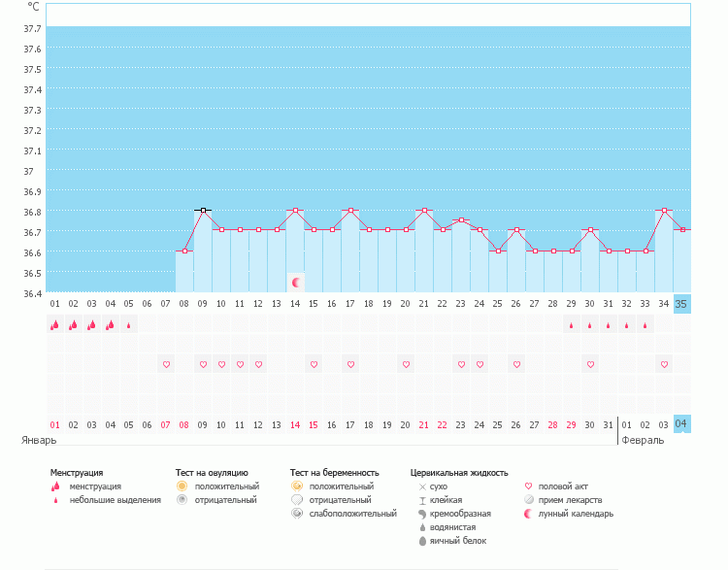Click the heart icon on cycle day 07
Viewport: 728px width, 570px height.
pyautogui.click(x=166, y=364)
